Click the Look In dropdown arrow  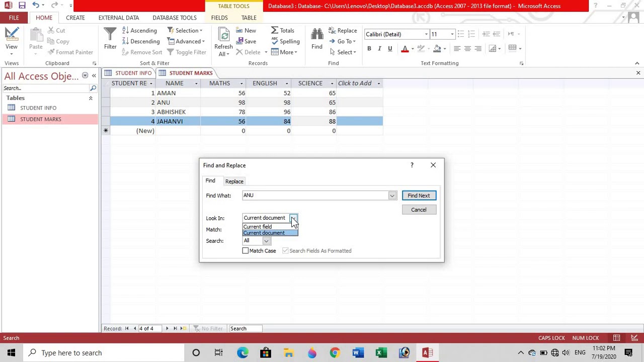(x=293, y=218)
